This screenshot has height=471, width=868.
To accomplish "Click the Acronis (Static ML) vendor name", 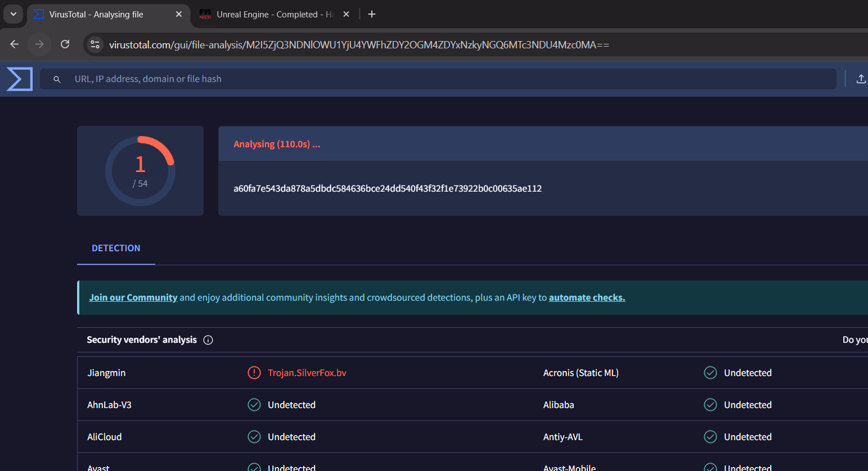I will [581, 373].
